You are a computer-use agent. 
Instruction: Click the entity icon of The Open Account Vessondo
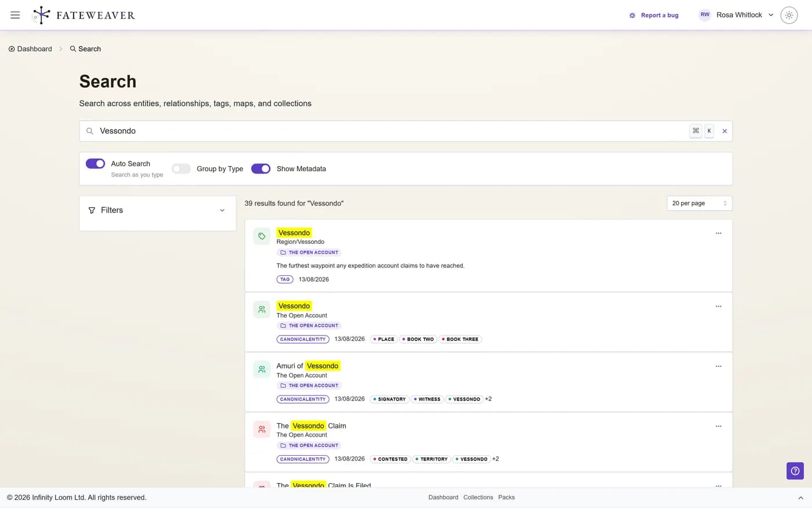pos(262,309)
